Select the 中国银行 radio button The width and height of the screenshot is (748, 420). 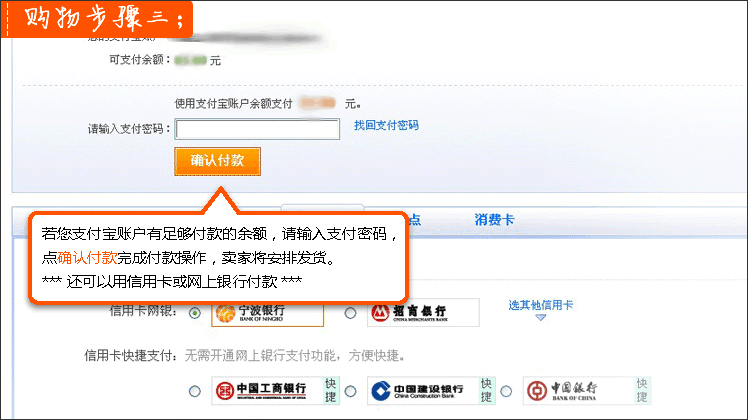click(x=506, y=391)
